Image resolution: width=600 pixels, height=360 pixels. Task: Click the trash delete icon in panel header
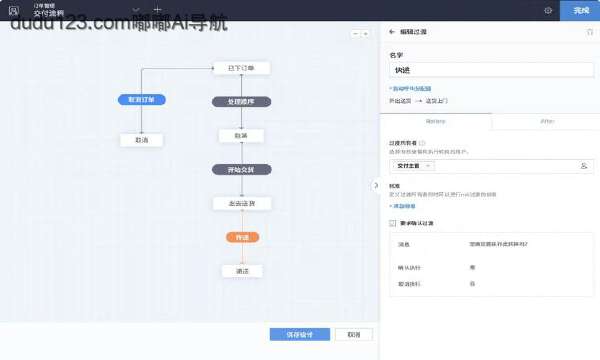pos(590,32)
